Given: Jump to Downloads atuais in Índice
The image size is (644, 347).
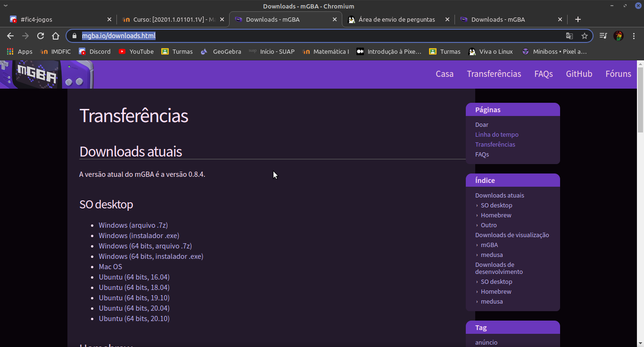Looking at the screenshot, I should point(500,196).
